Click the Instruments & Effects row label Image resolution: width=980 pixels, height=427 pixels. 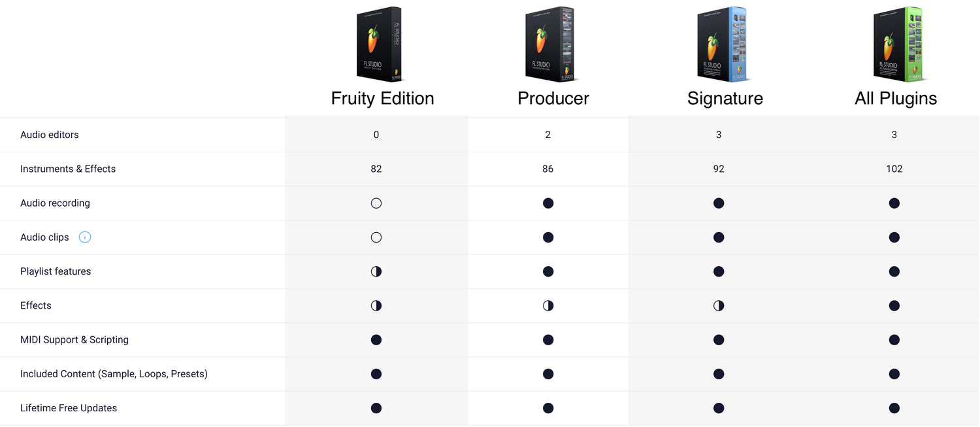click(68, 169)
